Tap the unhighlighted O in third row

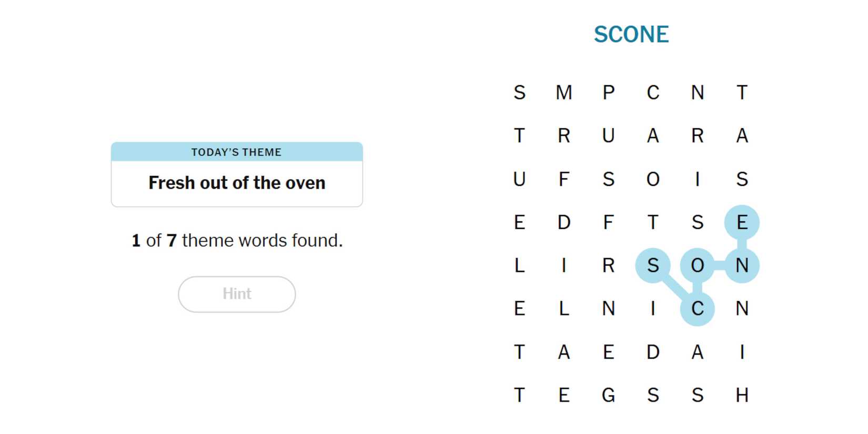click(x=653, y=179)
